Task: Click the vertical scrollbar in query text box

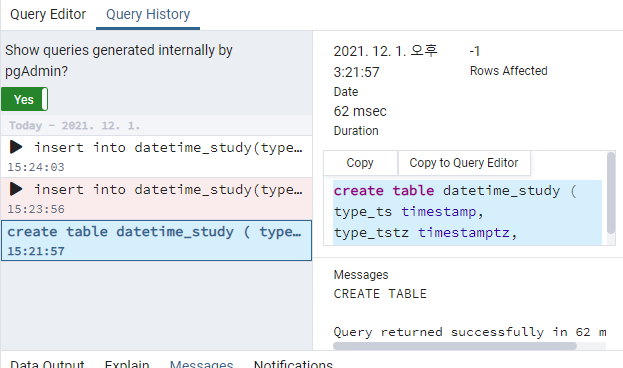Action: pyautogui.click(x=611, y=194)
